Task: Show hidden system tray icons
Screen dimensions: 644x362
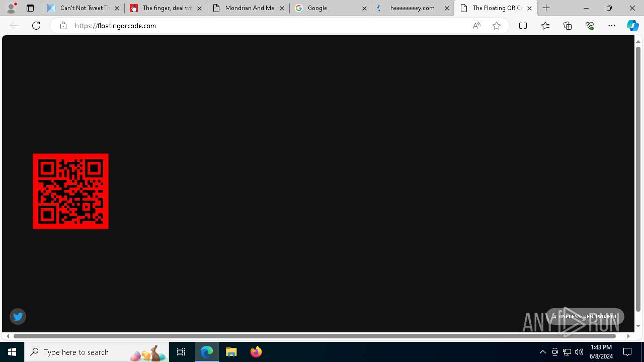Action: coord(542,352)
